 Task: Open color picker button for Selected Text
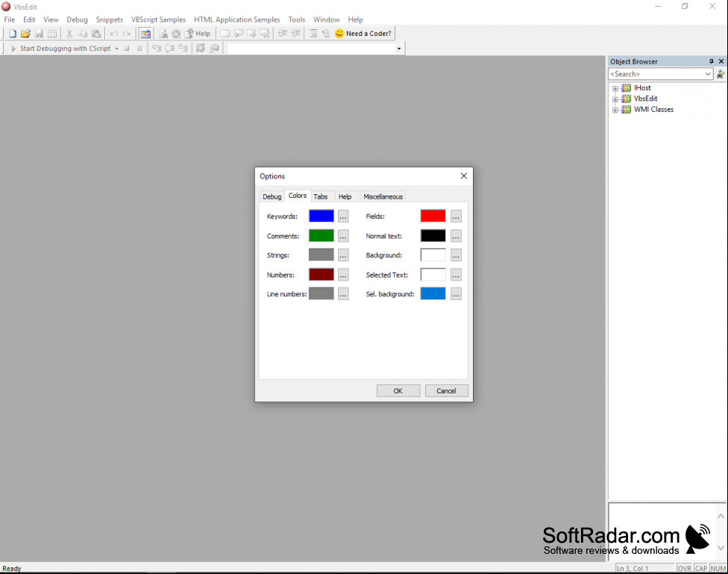point(456,275)
